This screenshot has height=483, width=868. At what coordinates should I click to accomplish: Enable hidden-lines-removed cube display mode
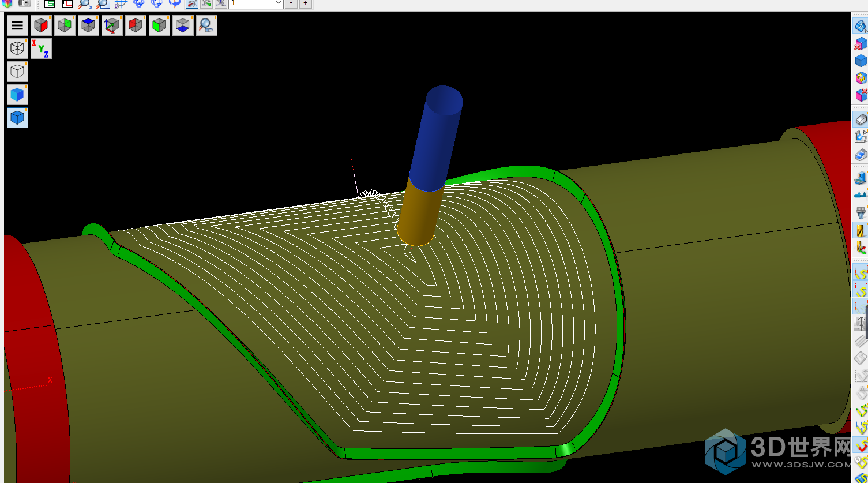17,72
